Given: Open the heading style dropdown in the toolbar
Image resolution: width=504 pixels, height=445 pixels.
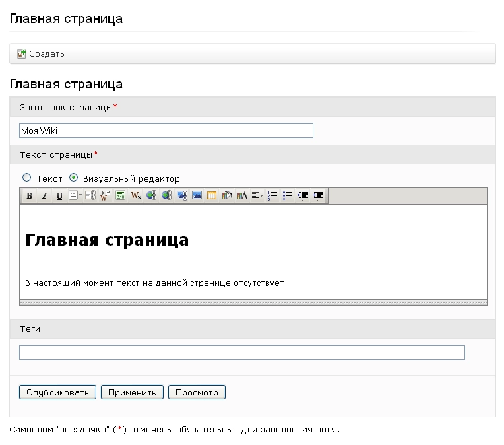Looking at the screenshot, I should [x=75, y=195].
